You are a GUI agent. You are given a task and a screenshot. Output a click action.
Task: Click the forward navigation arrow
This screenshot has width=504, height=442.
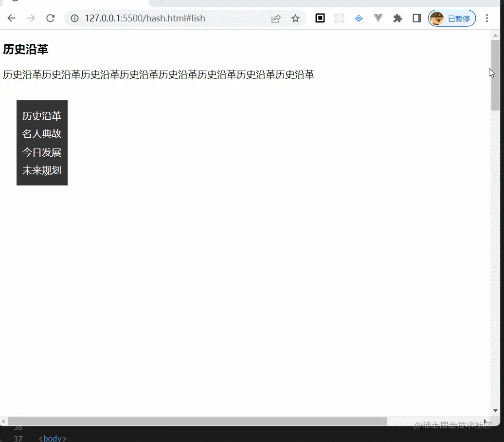[x=31, y=18]
